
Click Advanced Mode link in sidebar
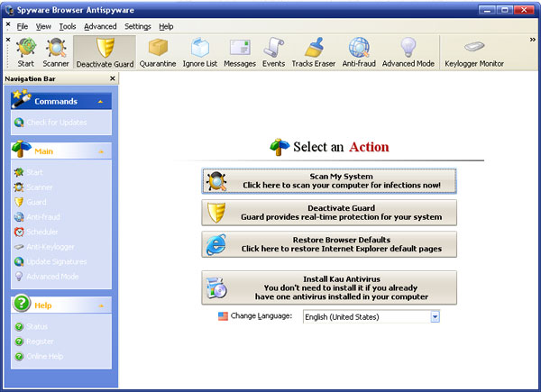point(47,277)
